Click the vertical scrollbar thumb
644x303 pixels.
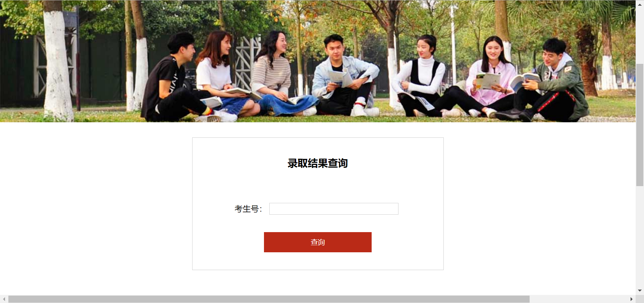(x=640, y=125)
